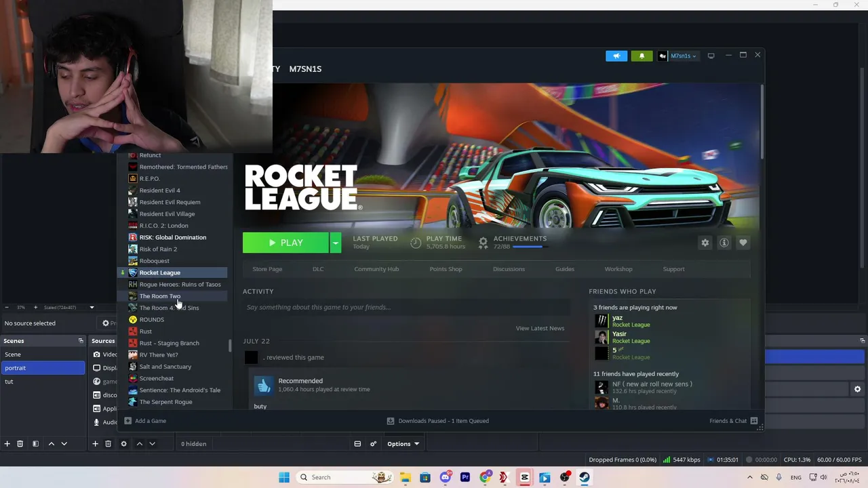Open Steam from Windows taskbar

click(x=585, y=477)
